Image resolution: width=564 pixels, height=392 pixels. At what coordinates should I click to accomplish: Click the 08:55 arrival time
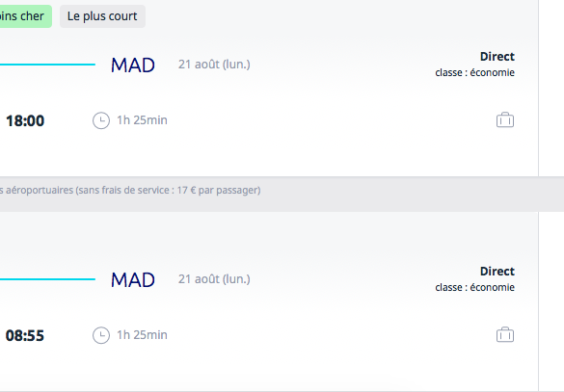pos(24,335)
